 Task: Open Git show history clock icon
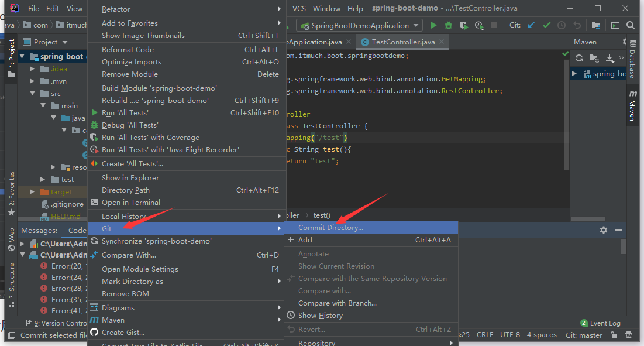pos(562,26)
